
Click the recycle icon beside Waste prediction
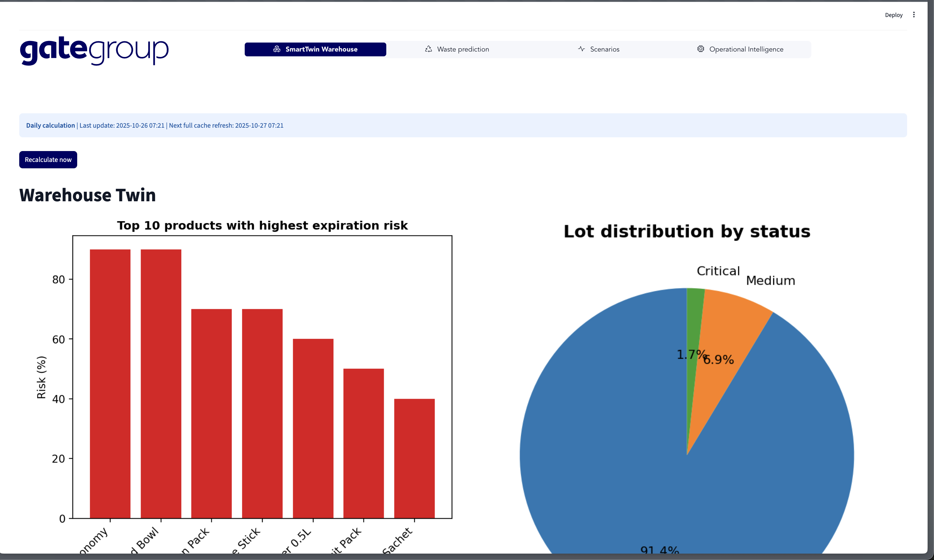428,49
